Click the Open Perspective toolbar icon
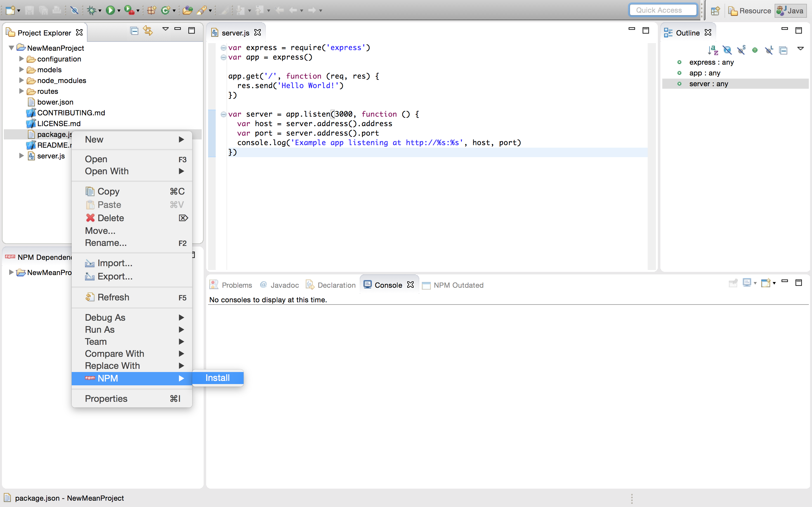 pos(715,11)
